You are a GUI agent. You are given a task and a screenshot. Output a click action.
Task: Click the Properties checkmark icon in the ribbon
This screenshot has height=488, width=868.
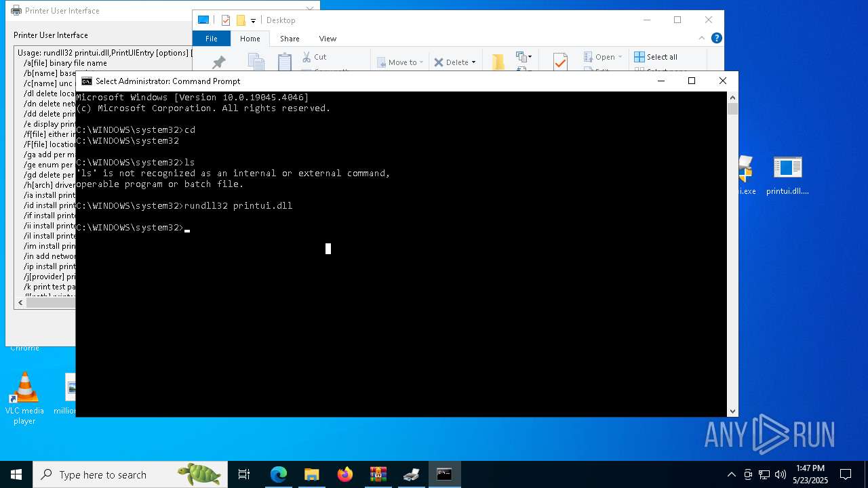[x=560, y=62]
